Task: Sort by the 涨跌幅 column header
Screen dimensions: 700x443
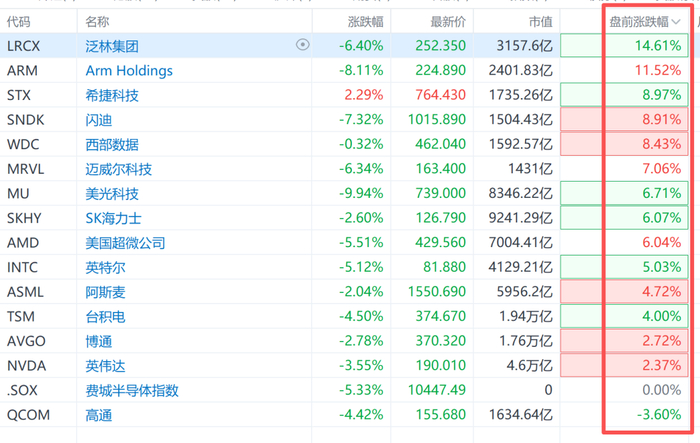Action: tap(365, 22)
